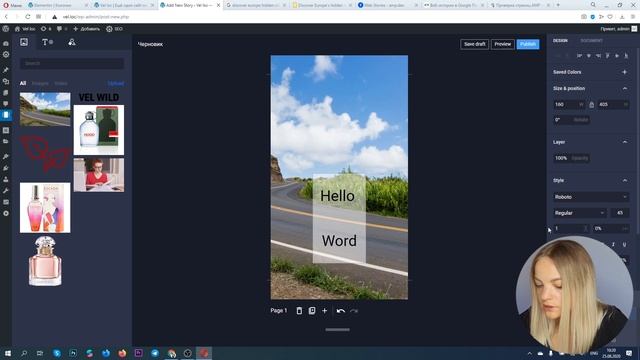Collapse the Size & position section

click(624, 89)
